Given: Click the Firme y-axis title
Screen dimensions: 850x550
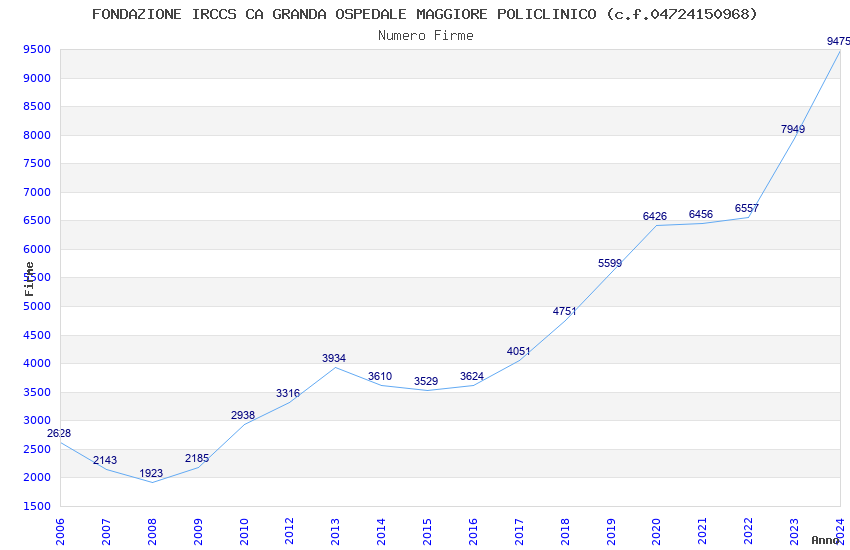Looking at the screenshot, I should [29, 279].
